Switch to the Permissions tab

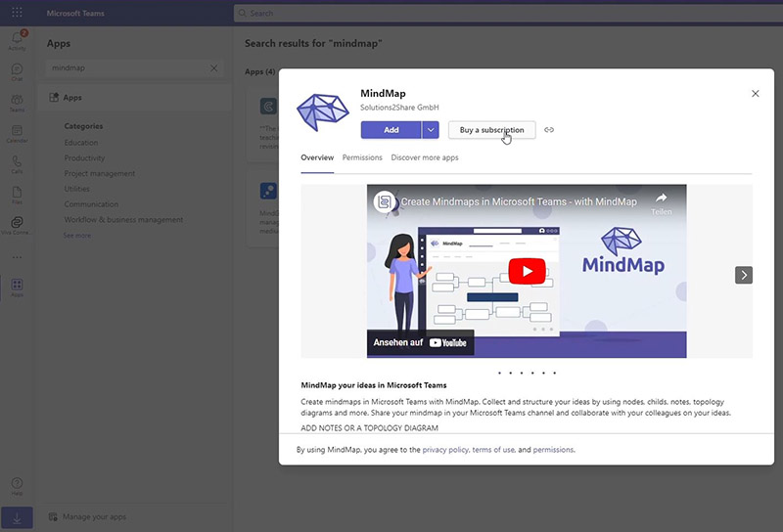362,157
